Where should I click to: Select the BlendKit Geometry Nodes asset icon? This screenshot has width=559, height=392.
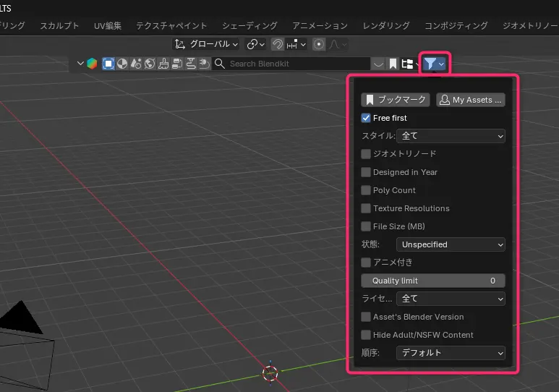[177, 64]
